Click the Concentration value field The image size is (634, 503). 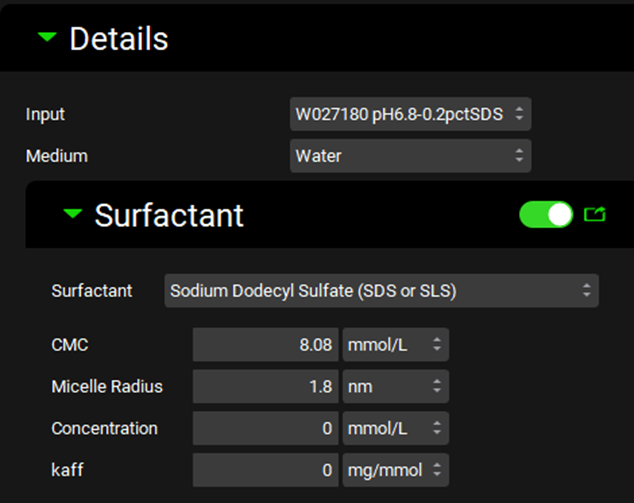coord(266,428)
